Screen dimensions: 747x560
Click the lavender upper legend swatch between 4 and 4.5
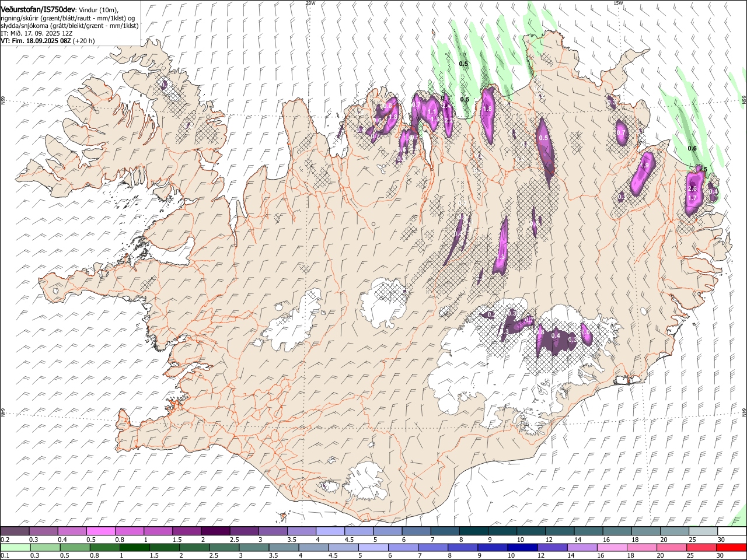pyautogui.click(x=330, y=531)
